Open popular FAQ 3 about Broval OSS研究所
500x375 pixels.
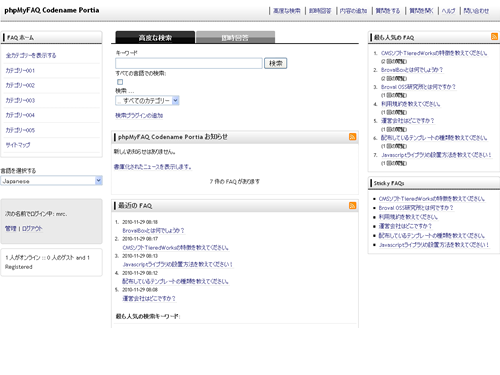[x=418, y=87]
